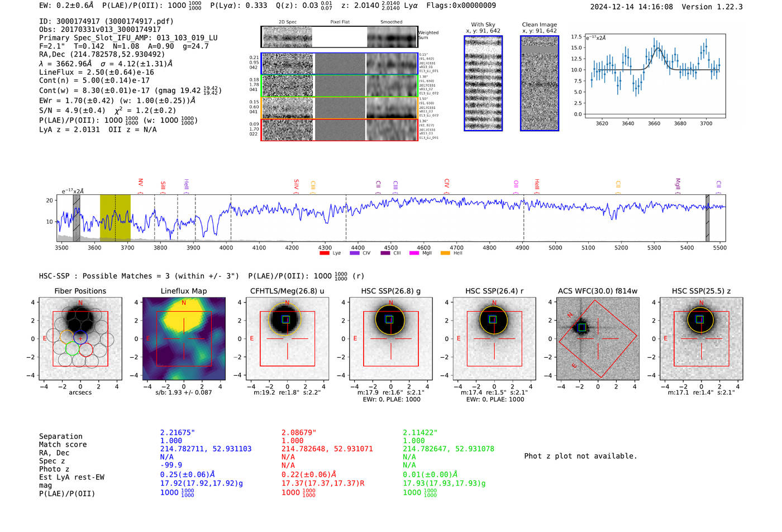The image size is (782, 532).
Task: Click the 's/b: 1.93 +/- 0.087' caption
Action: coord(184,392)
